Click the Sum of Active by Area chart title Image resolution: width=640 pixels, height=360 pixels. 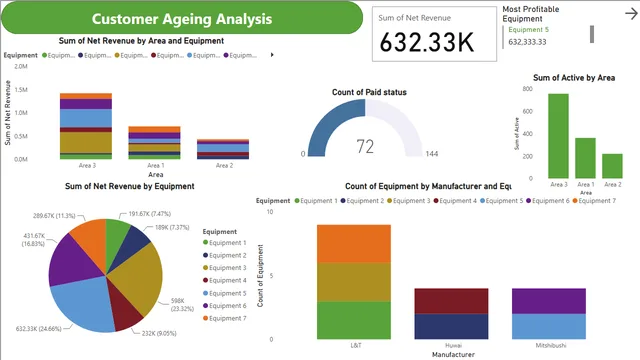(x=574, y=78)
